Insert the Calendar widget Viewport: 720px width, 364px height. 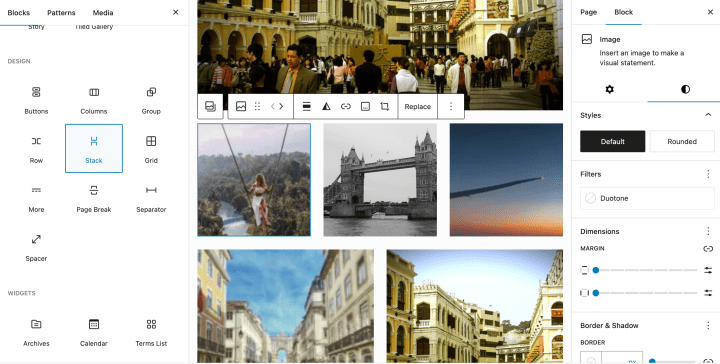coord(94,332)
